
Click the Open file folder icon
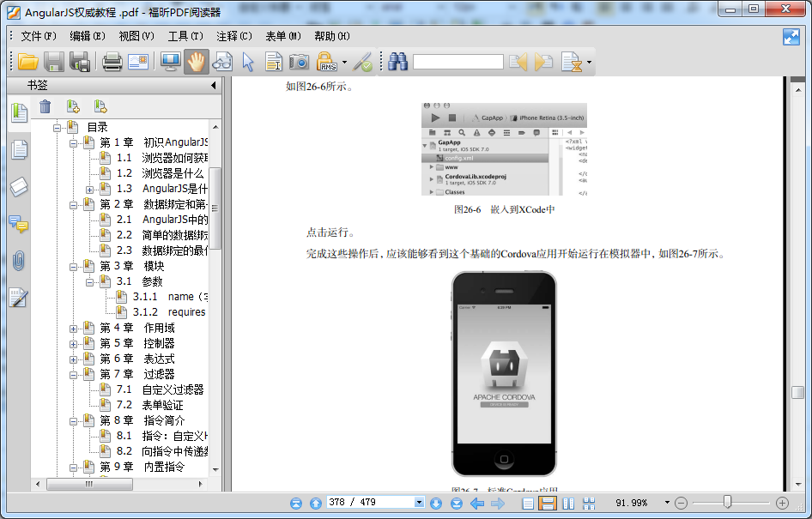[28, 62]
